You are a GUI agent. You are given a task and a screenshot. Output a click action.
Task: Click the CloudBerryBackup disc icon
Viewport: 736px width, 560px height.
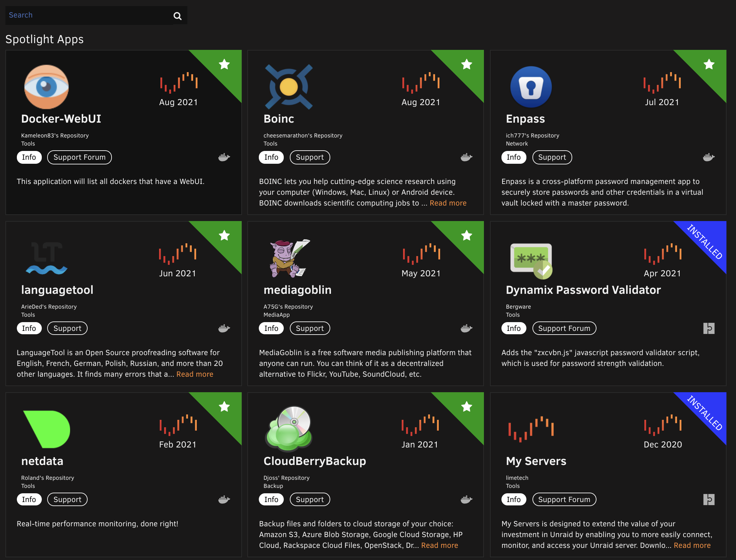pos(289,429)
